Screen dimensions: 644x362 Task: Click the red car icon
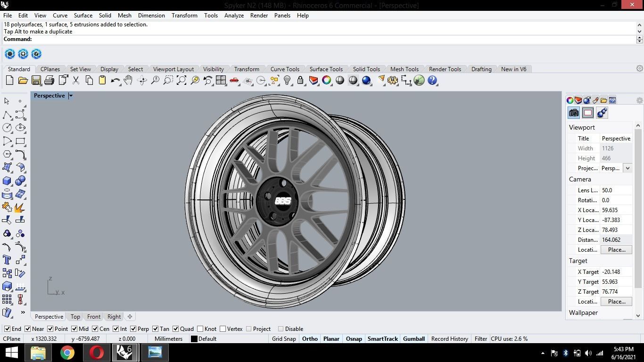click(x=234, y=81)
